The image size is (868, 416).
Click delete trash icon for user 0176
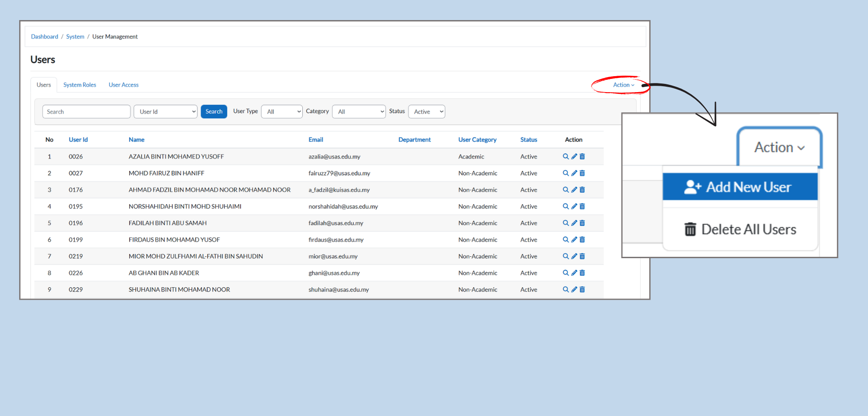point(582,190)
